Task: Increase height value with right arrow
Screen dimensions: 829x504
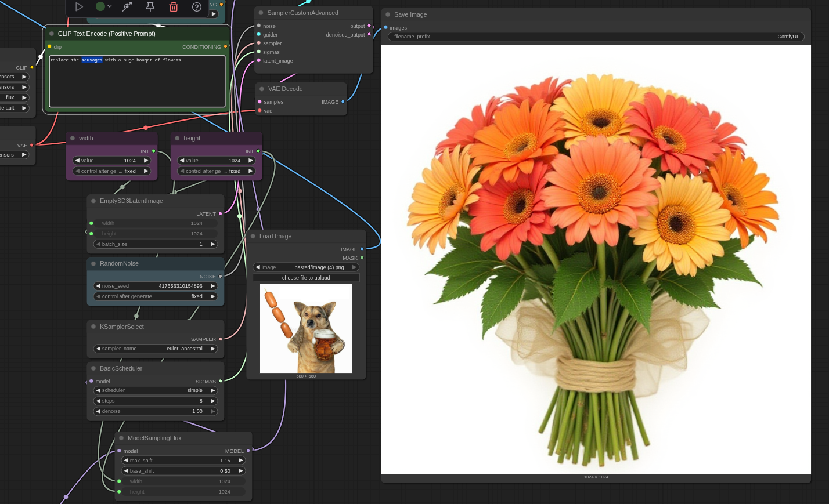Action: [x=250, y=161]
